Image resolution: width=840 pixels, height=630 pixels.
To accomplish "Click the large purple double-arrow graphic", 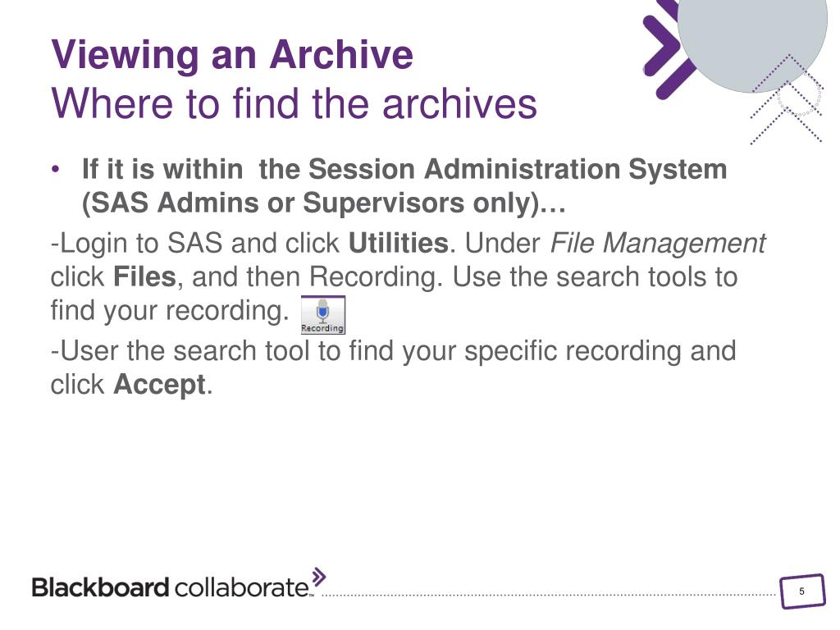I will click(x=664, y=49).
